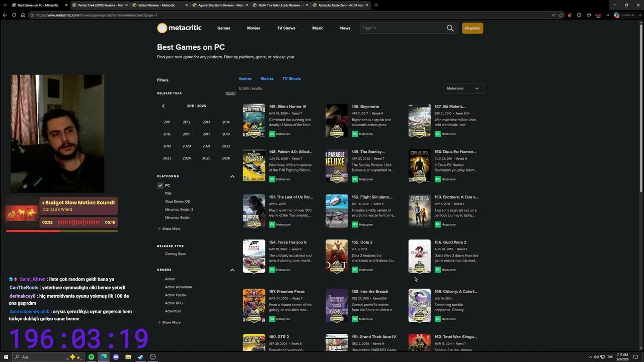
Task: Open the Music menu in Metacritic header
Action: pos(317,28)
